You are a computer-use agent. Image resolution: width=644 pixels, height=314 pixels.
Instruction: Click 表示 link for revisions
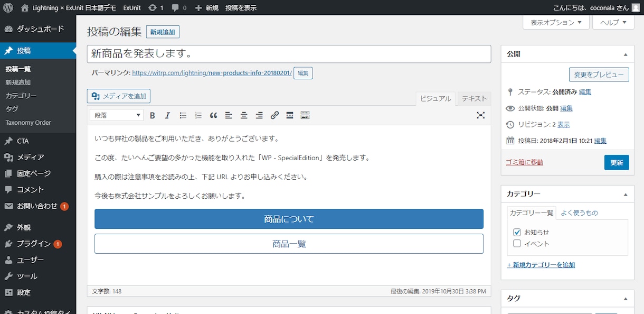[563, 125]
